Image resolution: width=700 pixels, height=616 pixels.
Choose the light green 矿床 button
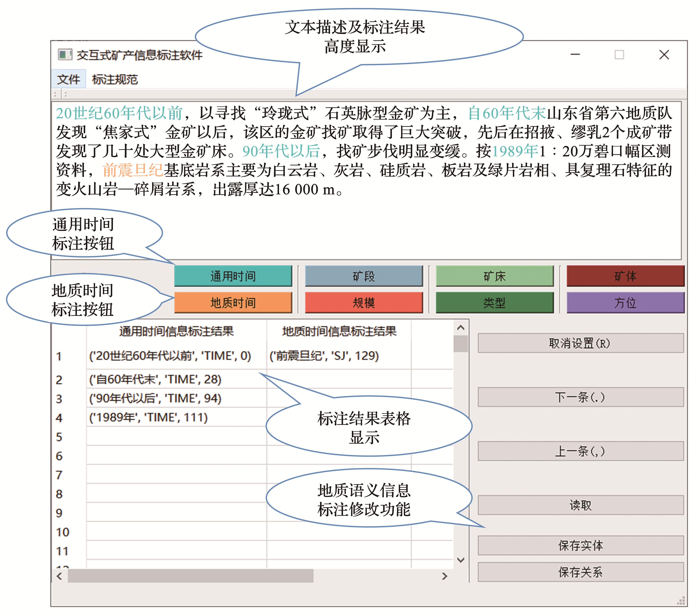pyautogui.click(x=494, y=276)
